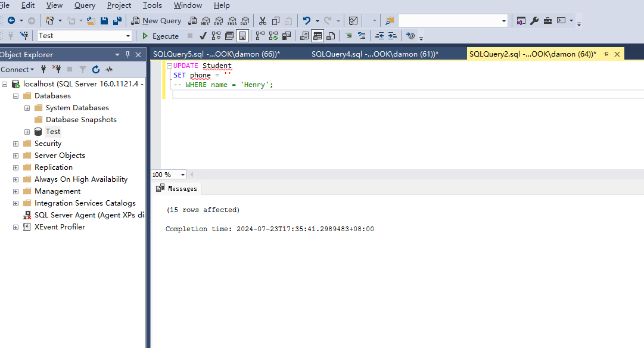This screenshot has height=348, width=644.
Task: Toggle Include Actual Execution Plan
Action: [260, 36]
